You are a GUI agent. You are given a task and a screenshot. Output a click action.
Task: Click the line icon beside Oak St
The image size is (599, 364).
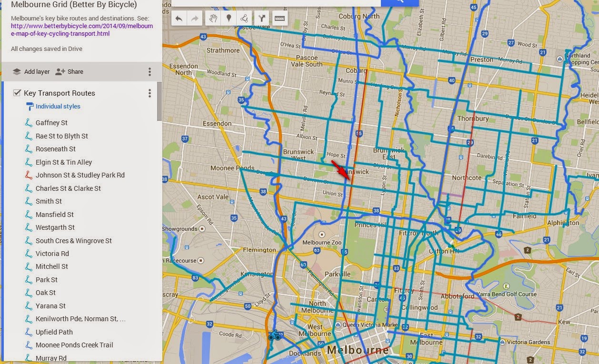pyautogui.click(x=29, y=293)
